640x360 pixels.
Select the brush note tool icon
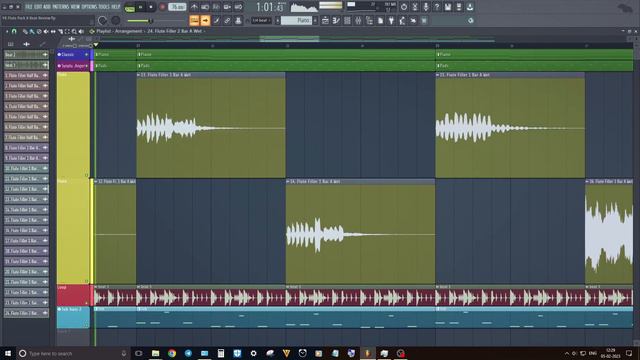coord(216,20)
